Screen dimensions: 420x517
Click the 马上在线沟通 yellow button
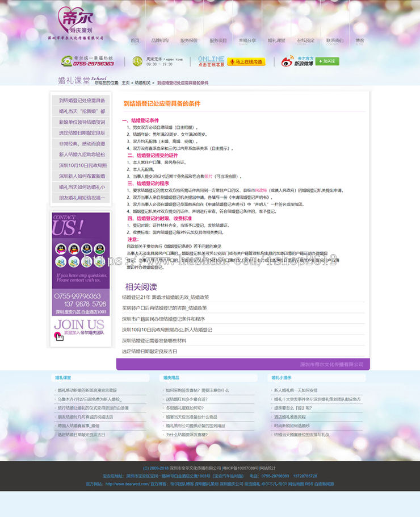246,62
